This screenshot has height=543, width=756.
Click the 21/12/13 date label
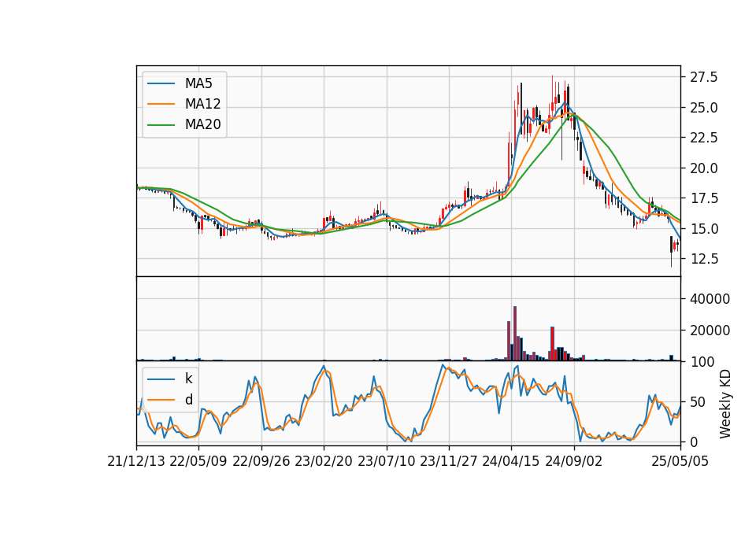[x=136, y=461]
